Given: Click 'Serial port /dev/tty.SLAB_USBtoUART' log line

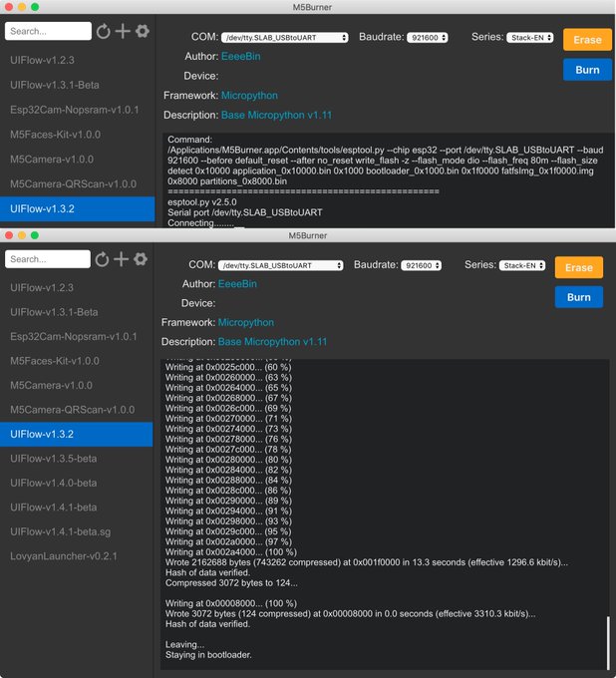Looking at the screenshot, I should pos(245,212).
